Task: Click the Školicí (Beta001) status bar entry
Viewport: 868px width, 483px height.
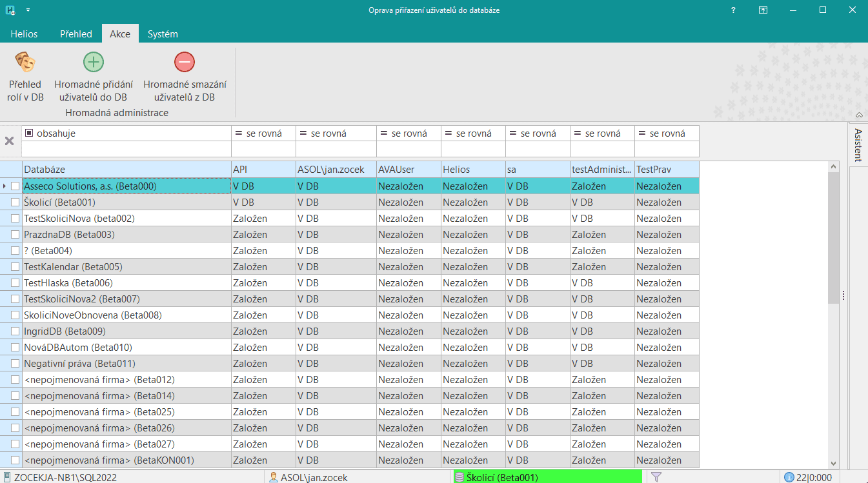Action: pyautogui.click(x=547, y=477)
